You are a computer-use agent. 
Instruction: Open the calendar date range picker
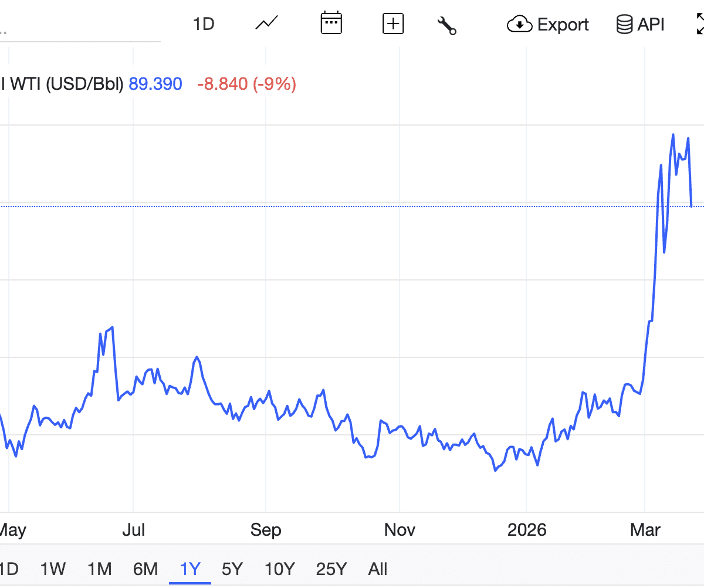point(331,24)
